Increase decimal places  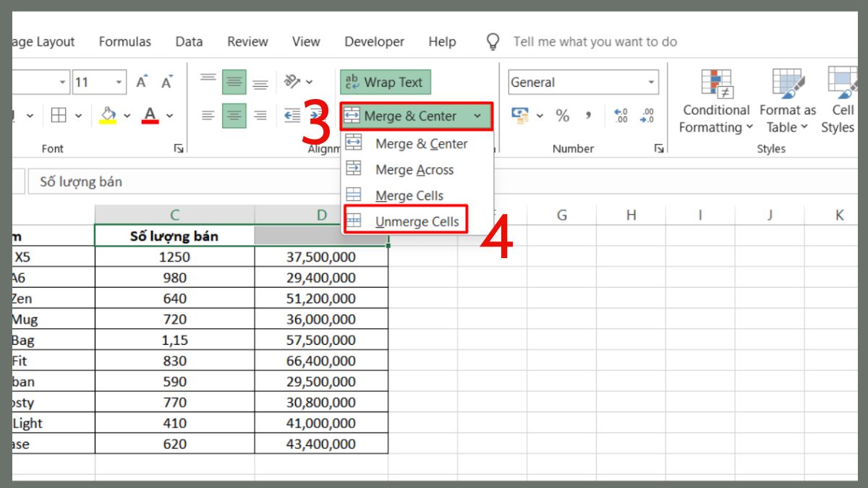tap(620, 116)
